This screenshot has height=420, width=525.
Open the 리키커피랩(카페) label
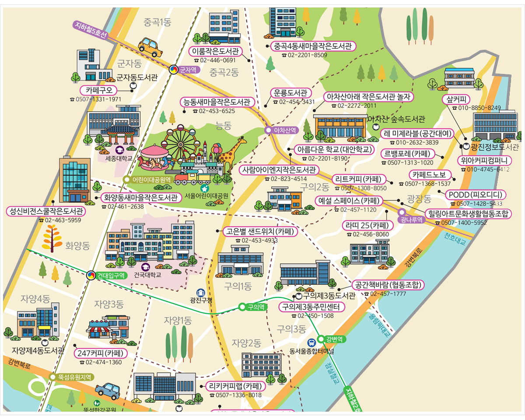pyautogui.click(x=235, y=386)
